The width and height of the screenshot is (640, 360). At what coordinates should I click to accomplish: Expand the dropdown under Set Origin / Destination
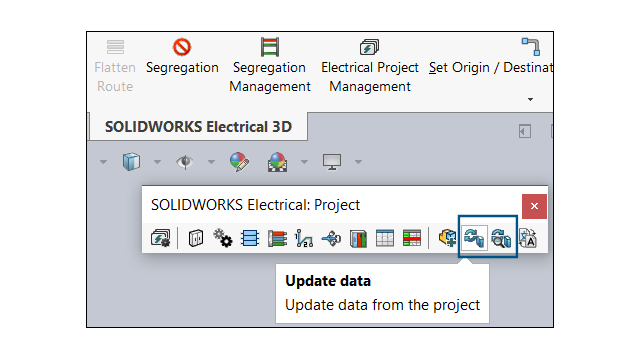pos(530,100)
